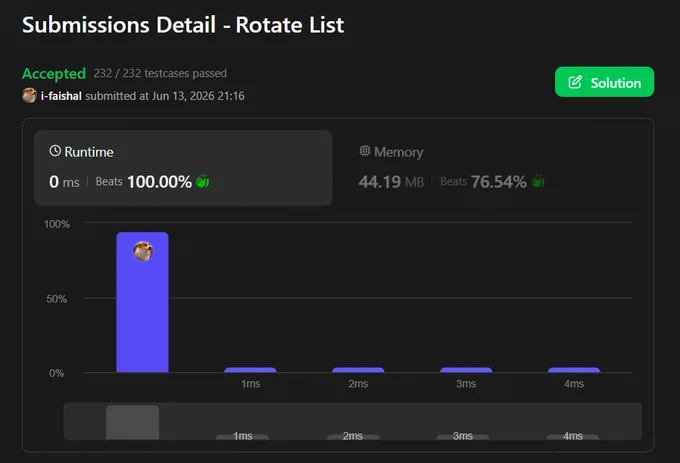680x463 pixels.
Task: Click the '50%' y-axis label
Action: point(57,299)
